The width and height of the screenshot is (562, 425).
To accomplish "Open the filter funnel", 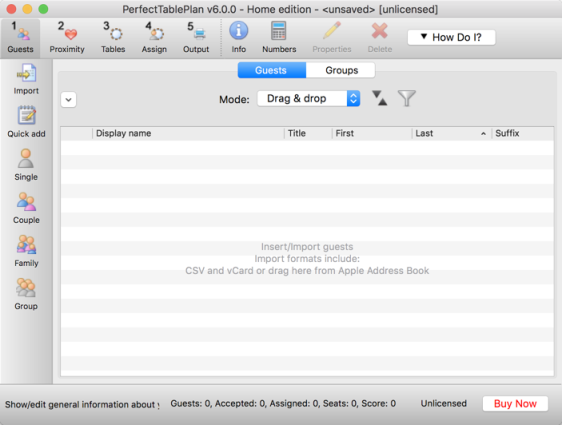I will point(406,98).
